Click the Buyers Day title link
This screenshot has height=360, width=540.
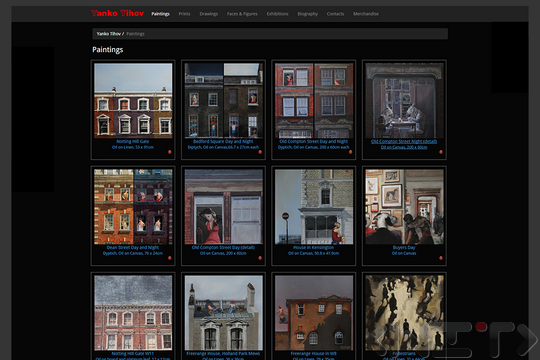click(x=404, y=247)
